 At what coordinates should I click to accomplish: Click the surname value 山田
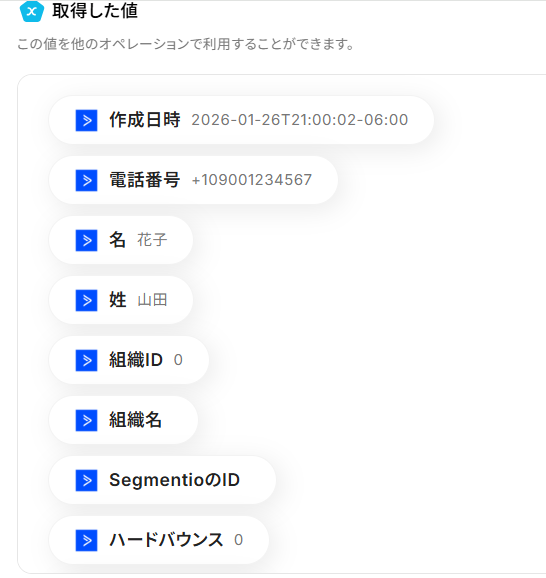click(x=152, y=300)
